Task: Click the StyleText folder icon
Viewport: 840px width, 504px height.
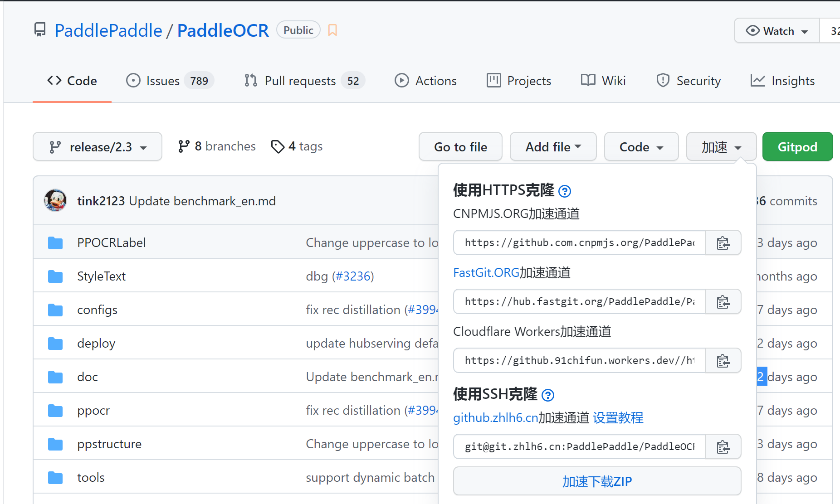Action: 55,276
